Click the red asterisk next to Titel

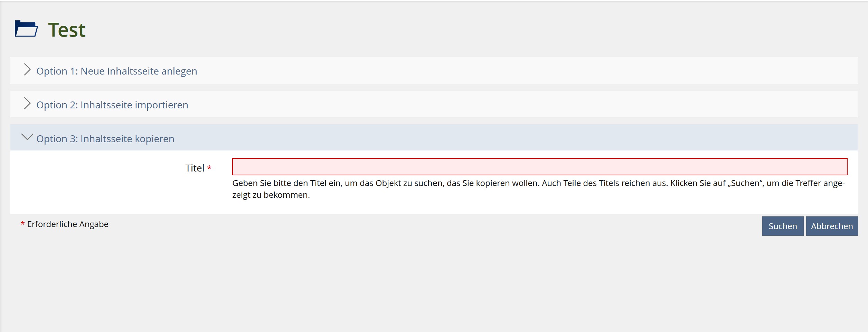click(209, 168)
